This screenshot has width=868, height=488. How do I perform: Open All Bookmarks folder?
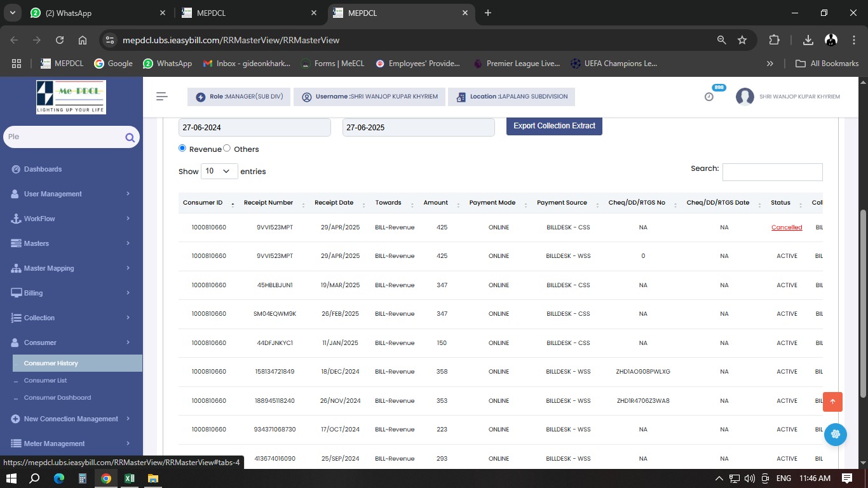coord(827,64)
